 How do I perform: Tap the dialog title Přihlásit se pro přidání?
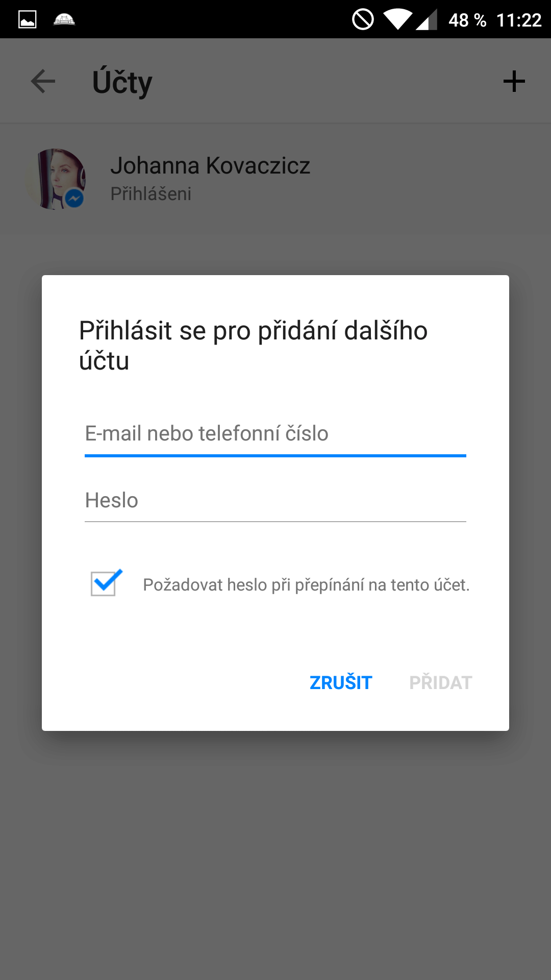point(253,346)
